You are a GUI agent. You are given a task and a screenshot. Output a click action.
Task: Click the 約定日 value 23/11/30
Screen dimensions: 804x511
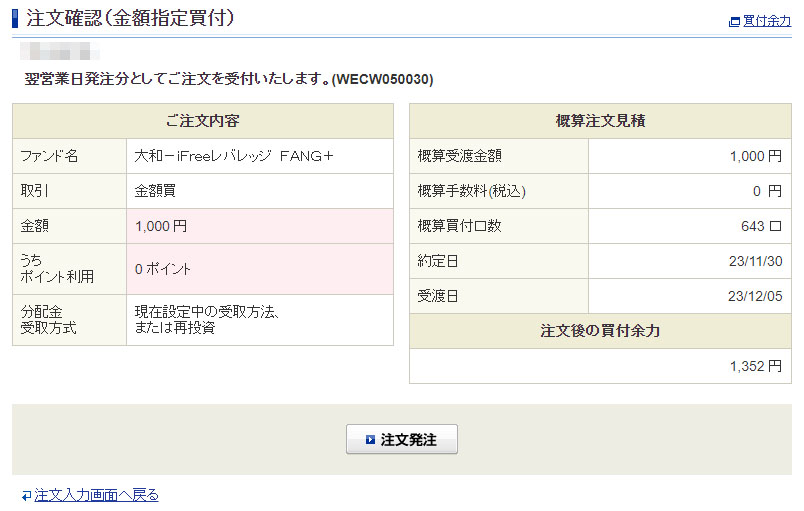click(x=756, y=261)
